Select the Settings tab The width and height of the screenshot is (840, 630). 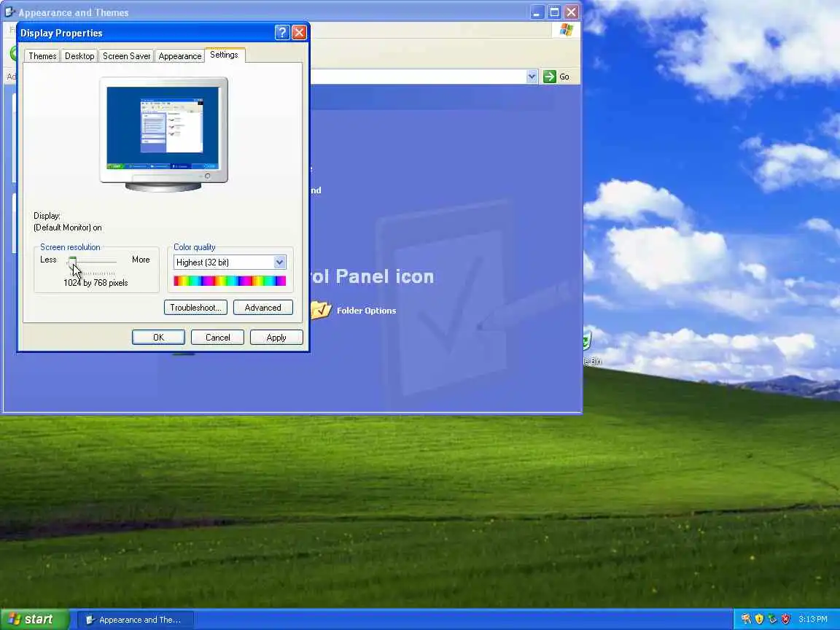(224, 55)
